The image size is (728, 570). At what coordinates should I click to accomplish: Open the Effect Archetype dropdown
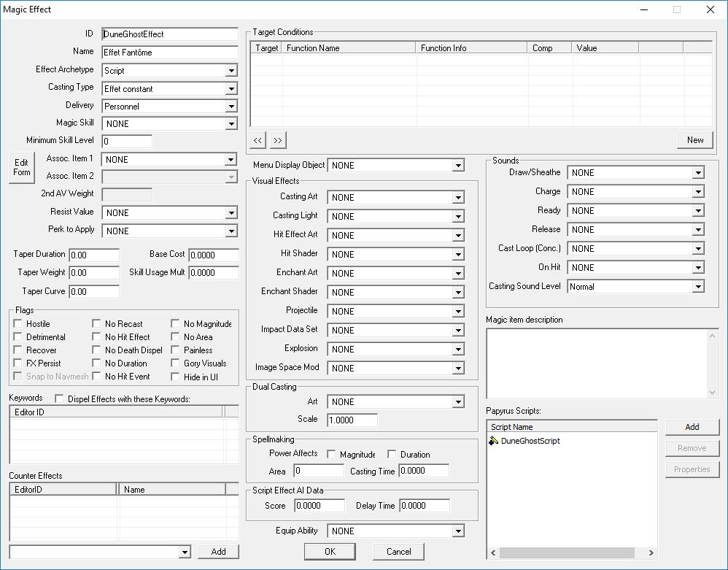231,71
